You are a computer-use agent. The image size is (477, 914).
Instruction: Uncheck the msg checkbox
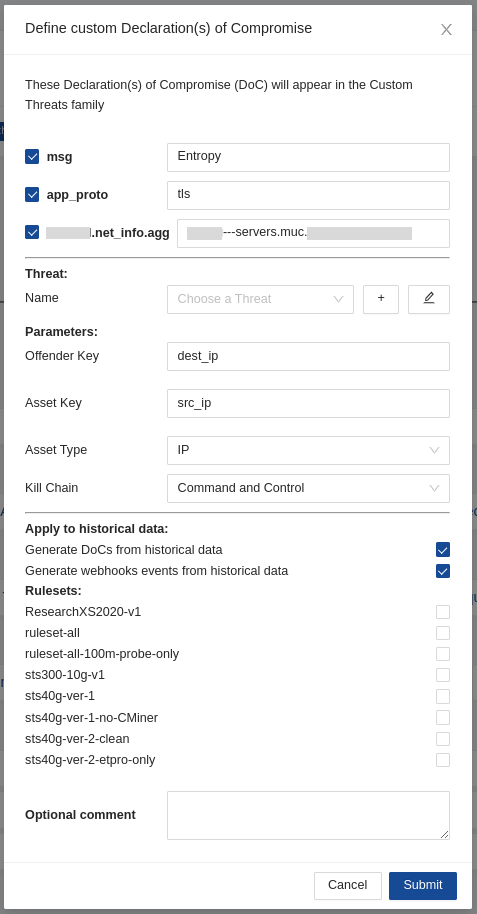pyautogui.click(x=32, y=156)
